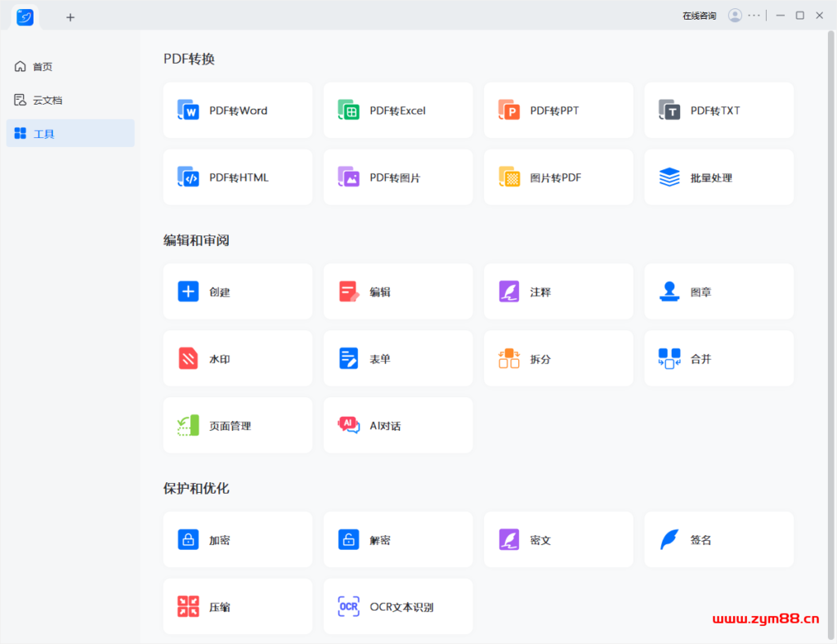
Task: Open the 合并 merge tool
Action: (x=718, y=358)
